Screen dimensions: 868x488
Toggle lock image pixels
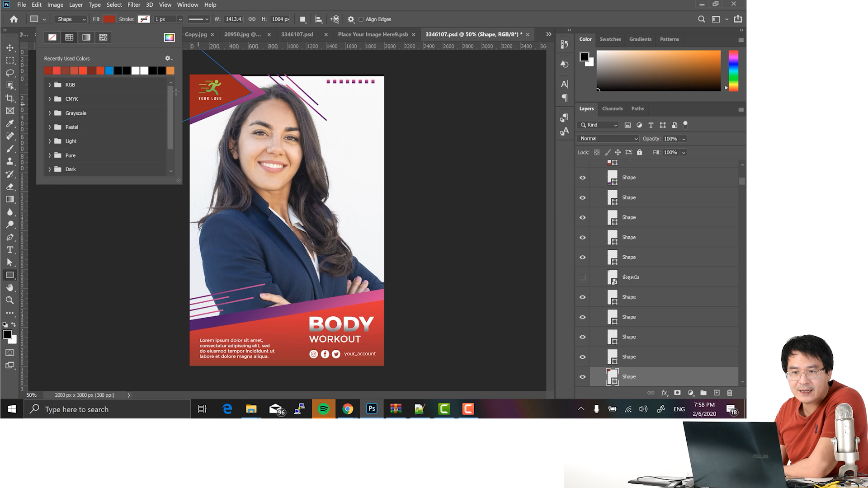coord(607,153)
